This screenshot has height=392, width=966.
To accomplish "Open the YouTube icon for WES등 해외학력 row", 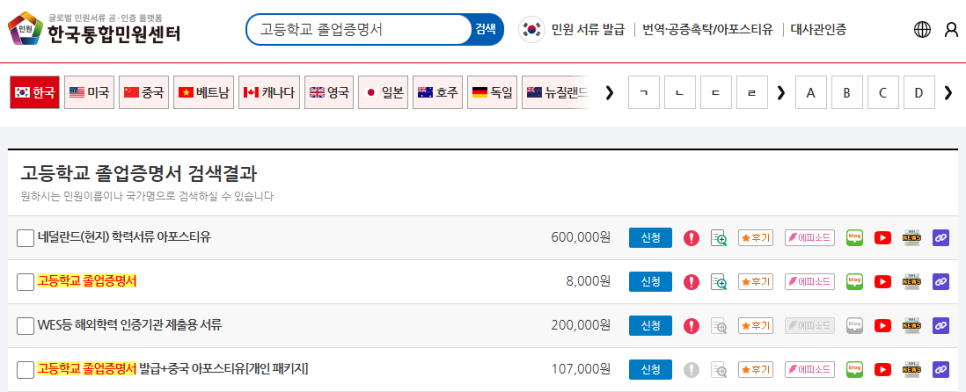I will (x=883, y=325).
